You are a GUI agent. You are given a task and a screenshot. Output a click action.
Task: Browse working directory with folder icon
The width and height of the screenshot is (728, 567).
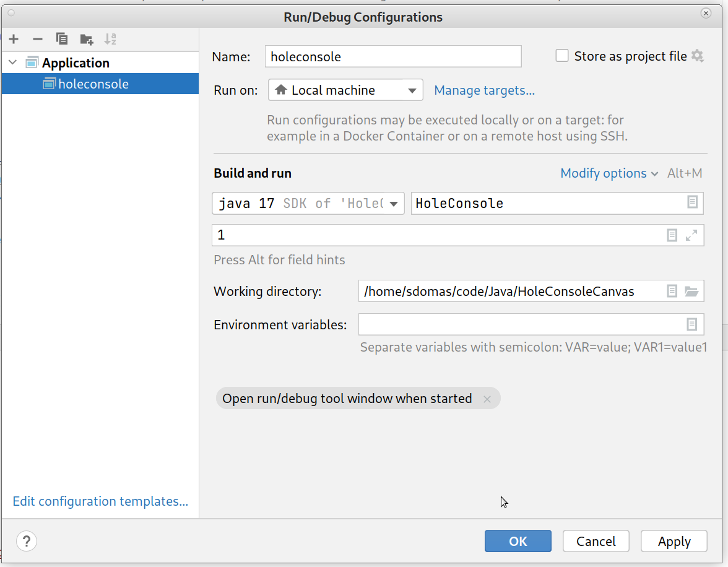pyautogui.click(x=691, y=292)
